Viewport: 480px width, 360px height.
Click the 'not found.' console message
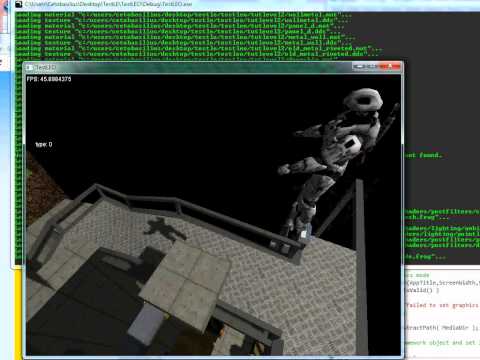[x=423, y=155]
